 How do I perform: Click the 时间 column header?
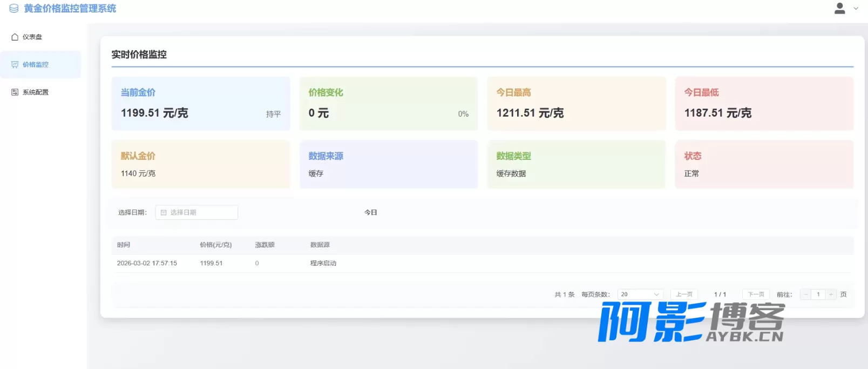(x=124, y=245)
